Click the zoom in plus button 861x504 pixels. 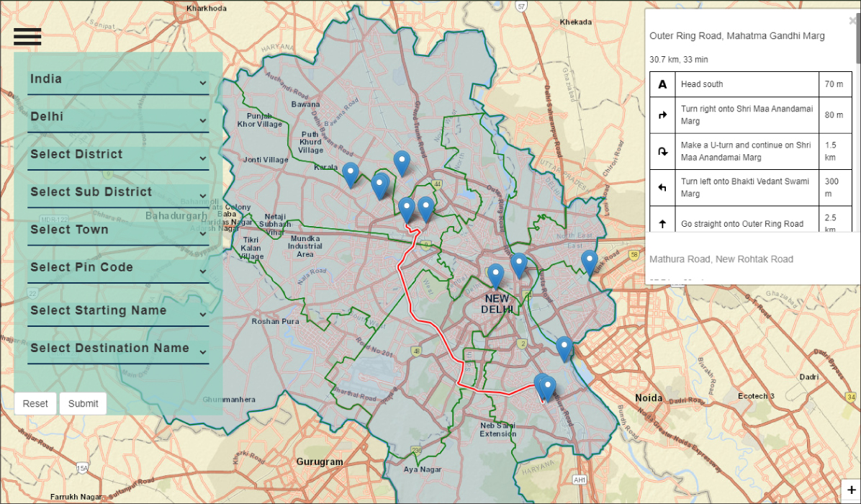851,490
